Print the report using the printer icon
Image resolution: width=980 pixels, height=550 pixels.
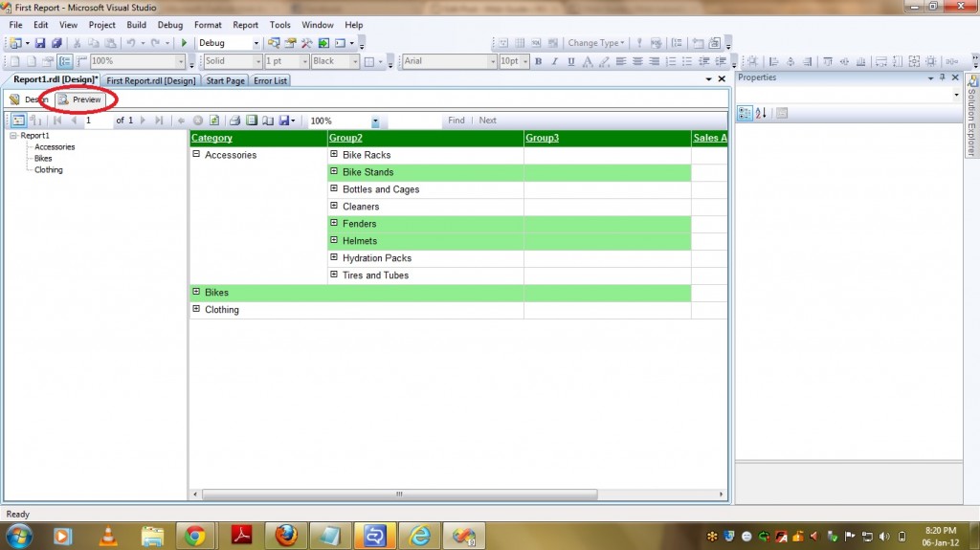234,121
